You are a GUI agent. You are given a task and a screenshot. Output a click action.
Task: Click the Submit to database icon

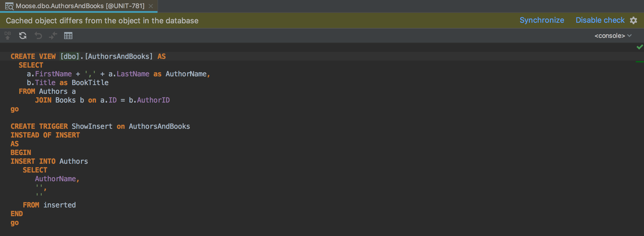point(8,36)
